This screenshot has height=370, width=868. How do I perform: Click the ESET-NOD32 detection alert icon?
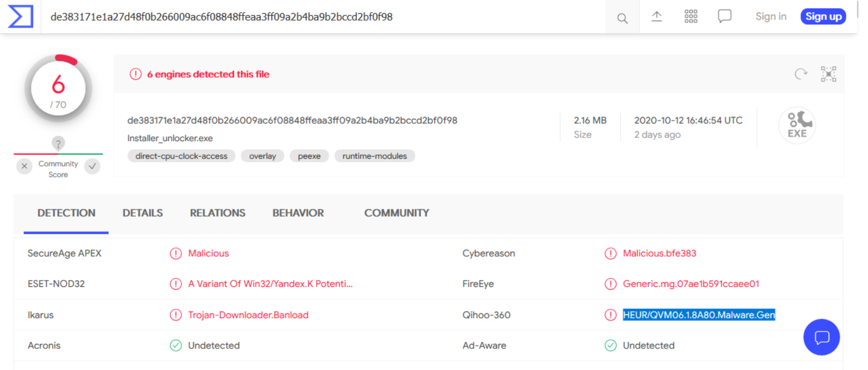click(x=176, y=284)
